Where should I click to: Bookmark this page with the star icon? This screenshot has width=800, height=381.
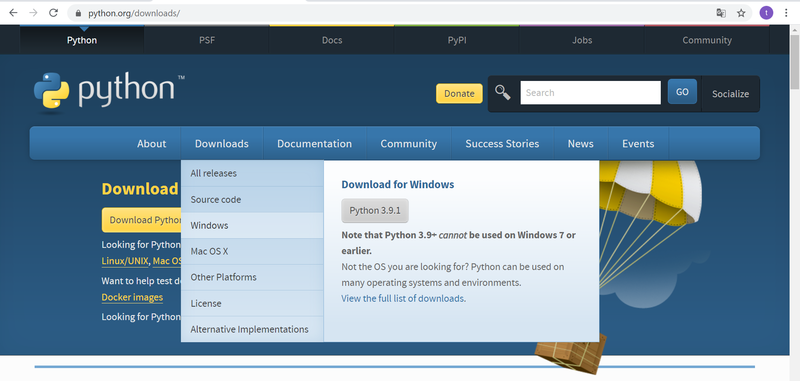click(741, 13)
